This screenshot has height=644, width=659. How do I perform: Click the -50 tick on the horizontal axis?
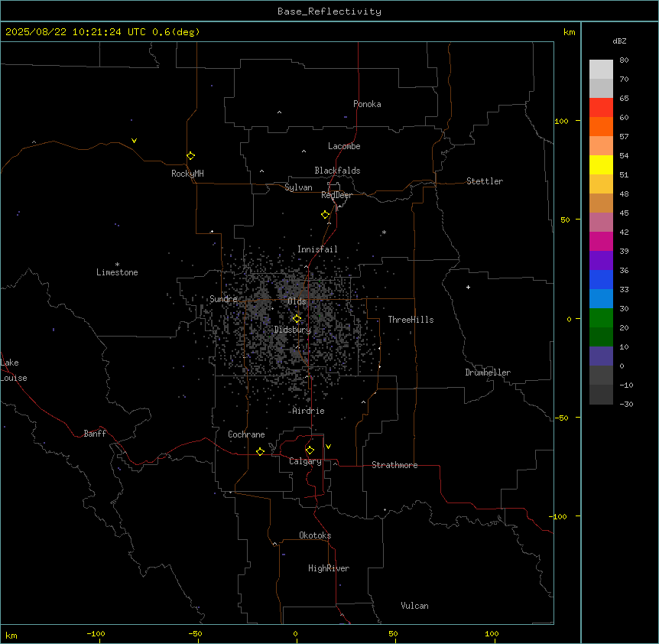coord(195,633)
